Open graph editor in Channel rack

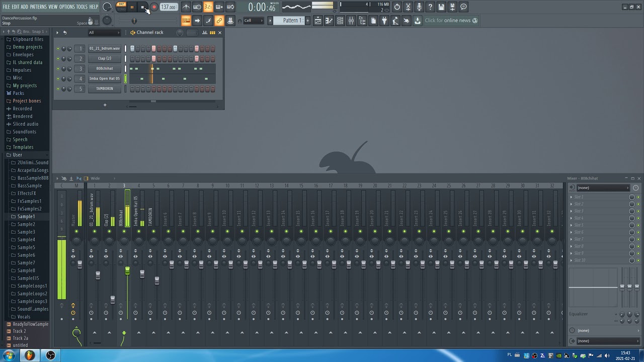(205, 33)
